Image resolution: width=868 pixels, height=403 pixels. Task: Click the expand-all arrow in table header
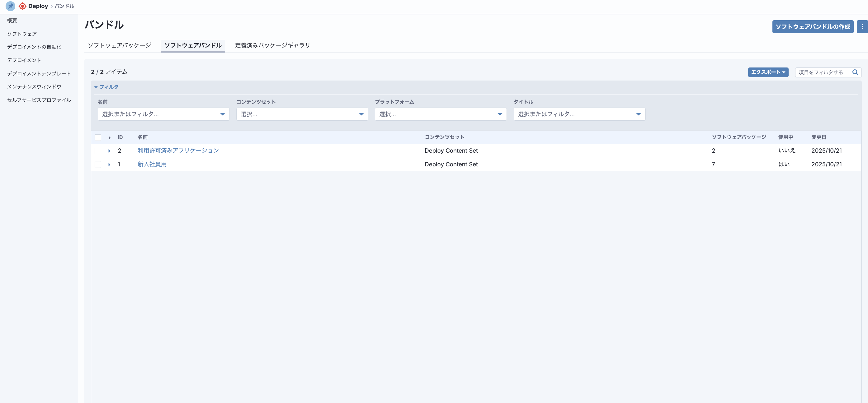(110, 137)
